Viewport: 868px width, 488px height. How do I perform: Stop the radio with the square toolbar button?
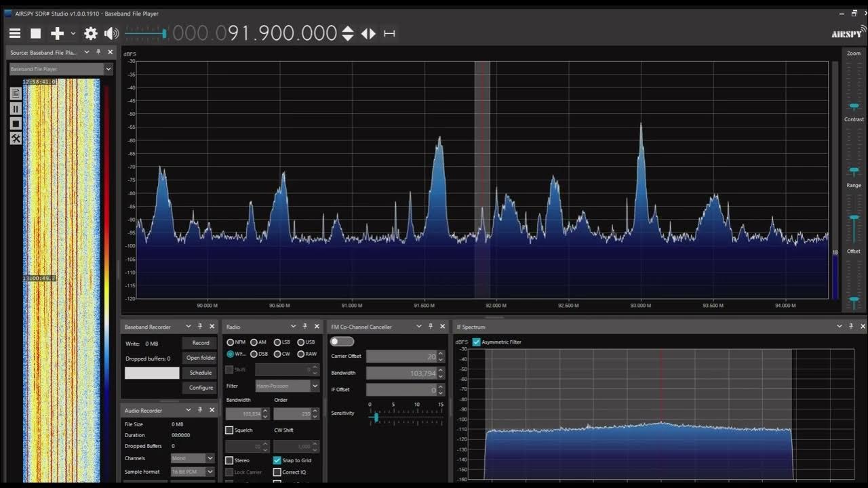coord(36,33)
